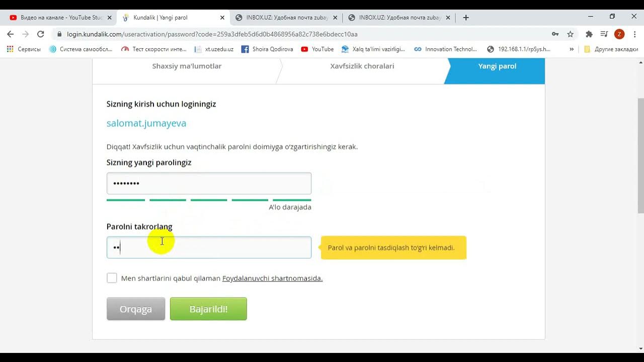Accept the user agreement checkbox
Screen dimensions: 644x362
pos(112,278)
